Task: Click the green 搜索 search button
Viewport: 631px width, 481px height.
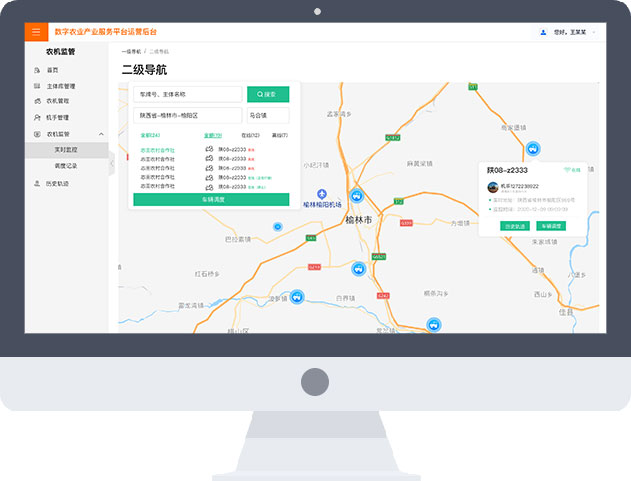Action: (268, 94)
